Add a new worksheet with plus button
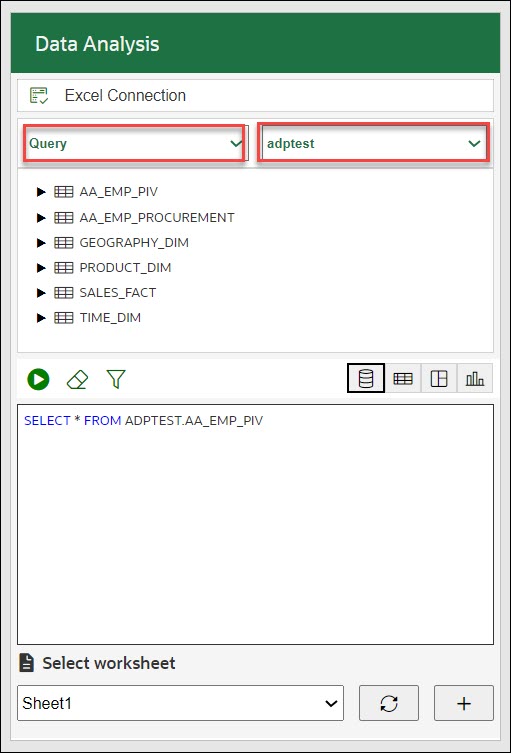 click(464, 703)
